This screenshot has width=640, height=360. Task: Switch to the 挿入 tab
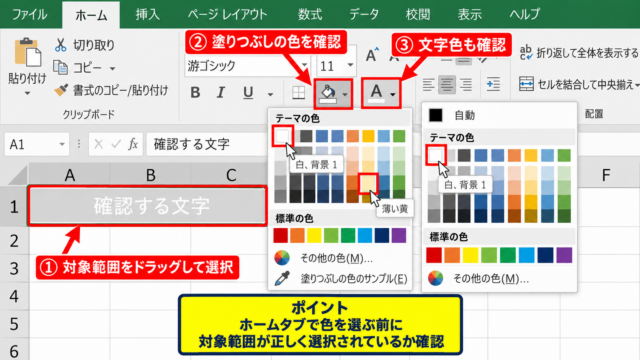(x=147, y=15)
